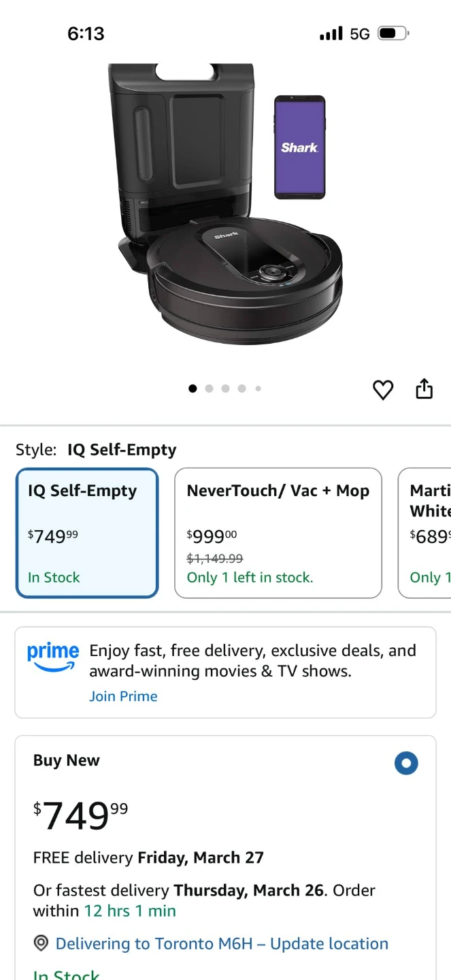Tap the $749.99 Buy New price
This screenshot has height=980, width=451.
tap(80, 815)
